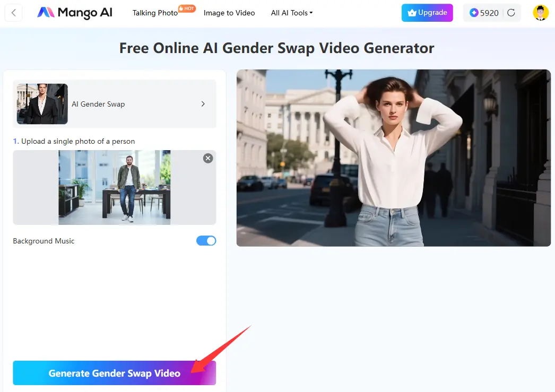Remove the uploaded photo with X icon

208,158
